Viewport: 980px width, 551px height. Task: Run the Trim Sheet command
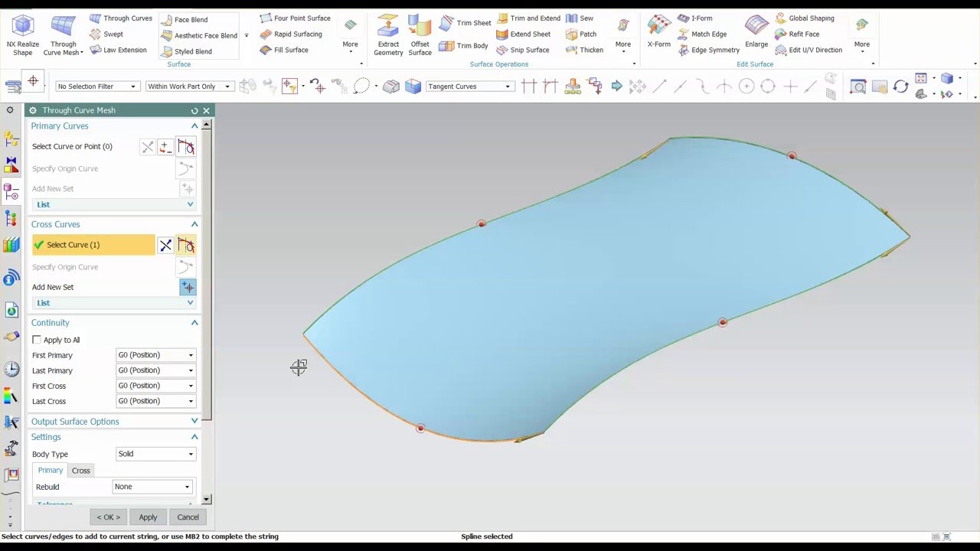pyautogui.click(x=465, y=23)
